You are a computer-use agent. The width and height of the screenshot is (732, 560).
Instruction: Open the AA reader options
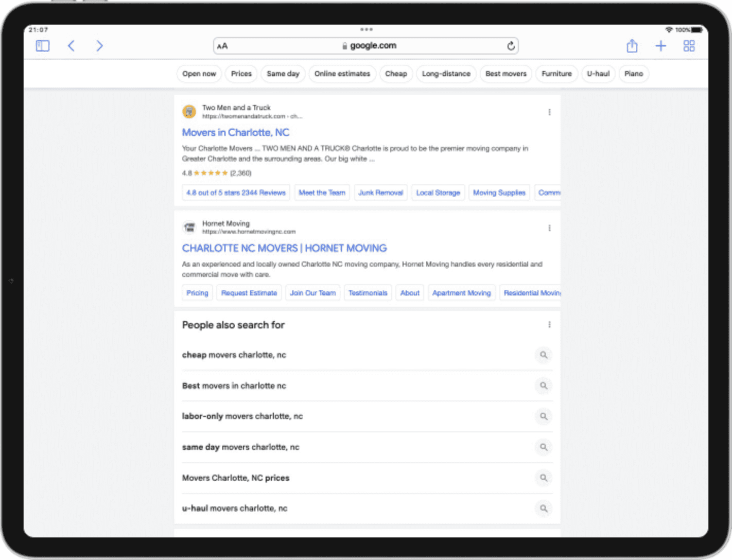(222, 46)
